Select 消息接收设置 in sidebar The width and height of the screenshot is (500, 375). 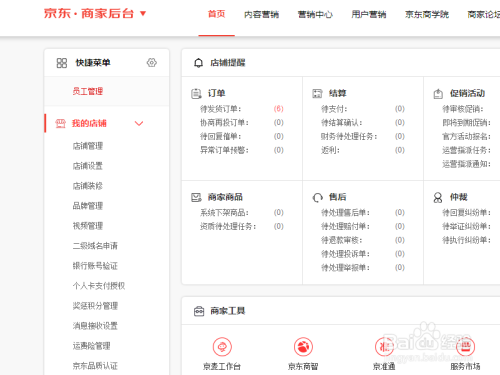[x=95, y=326]
